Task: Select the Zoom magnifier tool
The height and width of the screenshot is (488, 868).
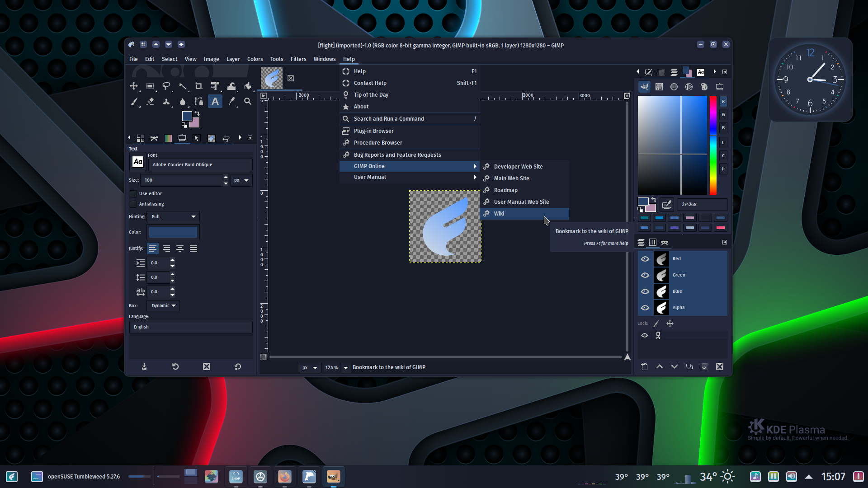Action: 248,102
